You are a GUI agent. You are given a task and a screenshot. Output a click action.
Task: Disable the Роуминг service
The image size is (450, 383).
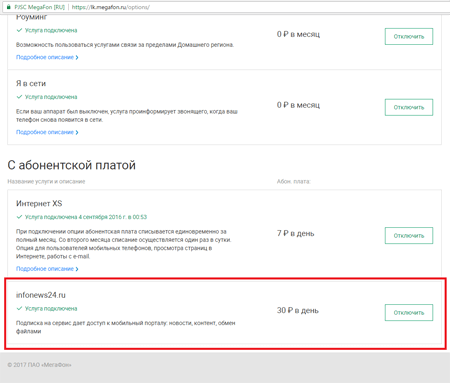tap(409, 36)
